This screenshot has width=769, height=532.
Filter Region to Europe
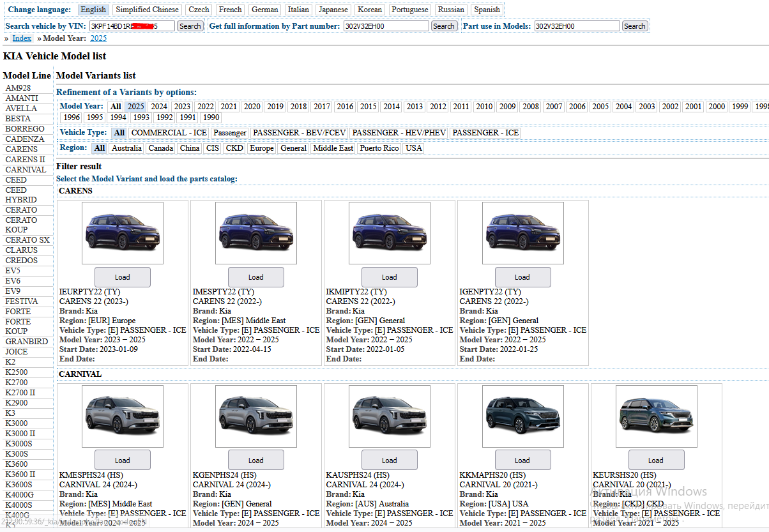point(262,148)
